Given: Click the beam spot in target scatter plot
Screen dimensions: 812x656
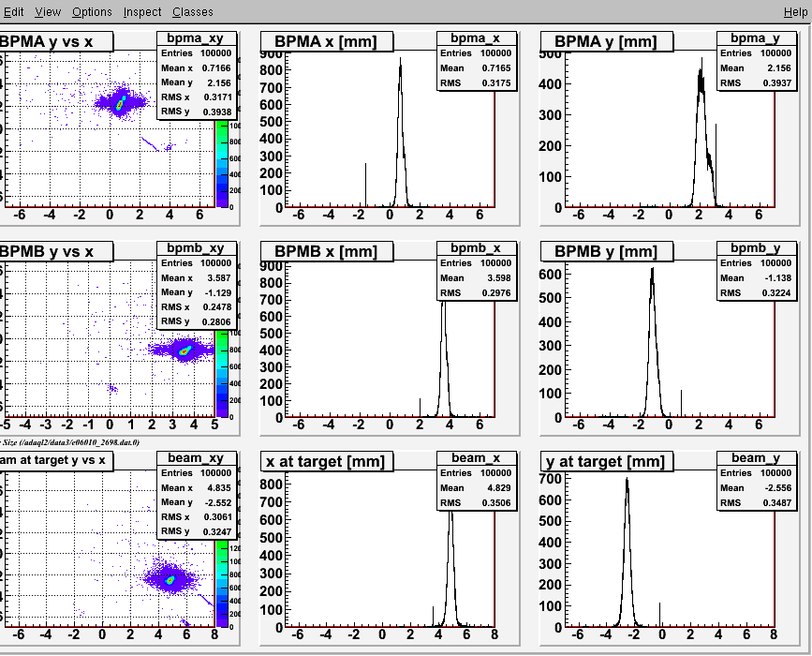Looking at the screenshot, I should tap(170, 580).
